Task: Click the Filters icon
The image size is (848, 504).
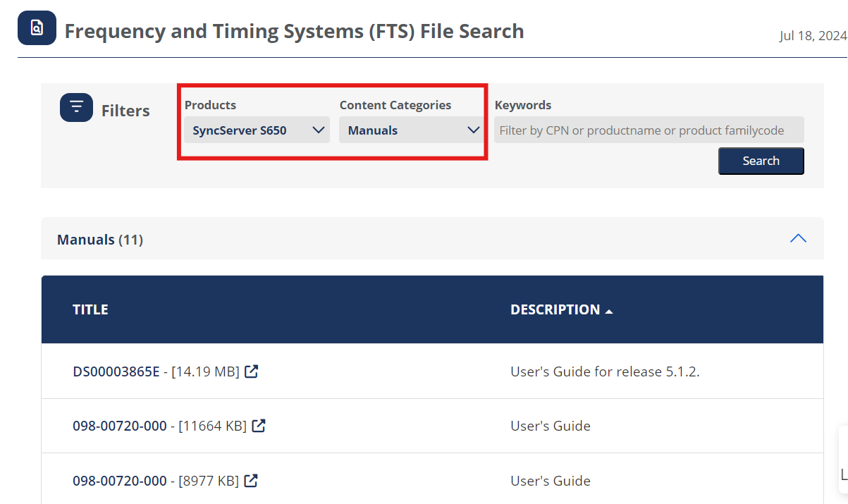Action: click(76, 107)
